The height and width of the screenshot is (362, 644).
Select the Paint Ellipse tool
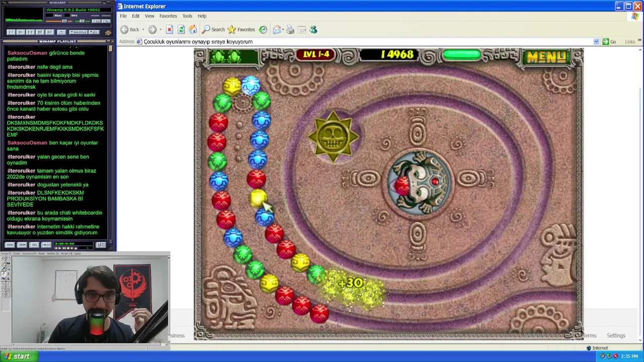[x=4, y=294]
